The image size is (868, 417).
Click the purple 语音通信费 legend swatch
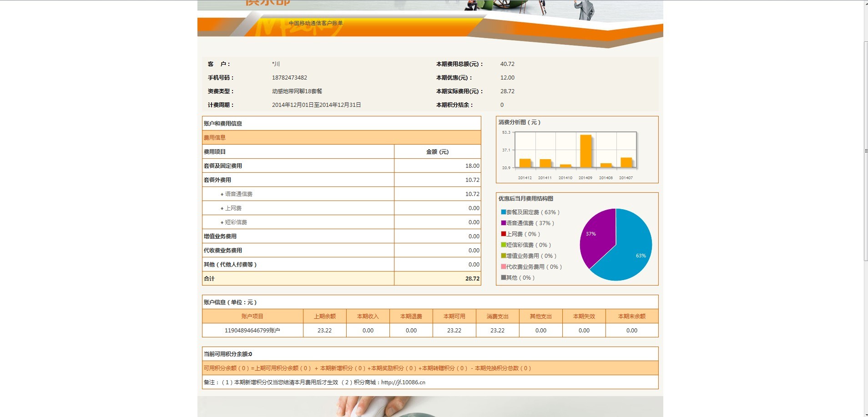click(503, 223)
